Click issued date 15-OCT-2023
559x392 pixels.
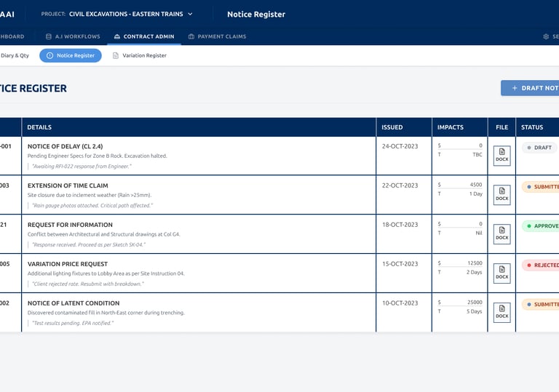click(x=400, y=264)
